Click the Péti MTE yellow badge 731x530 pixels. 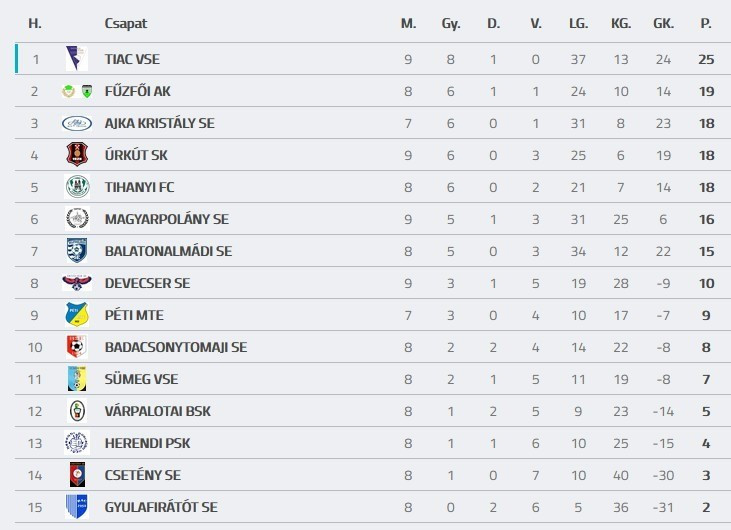[76, 315]
